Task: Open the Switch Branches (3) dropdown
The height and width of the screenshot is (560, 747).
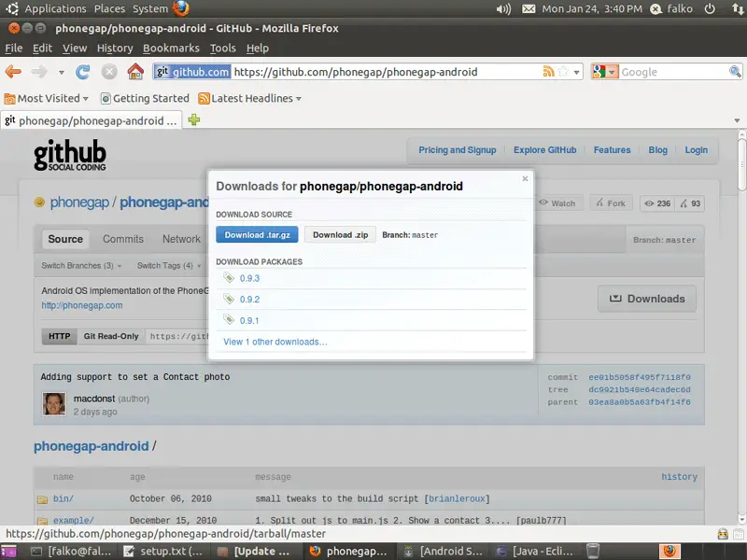Action: 81,266
